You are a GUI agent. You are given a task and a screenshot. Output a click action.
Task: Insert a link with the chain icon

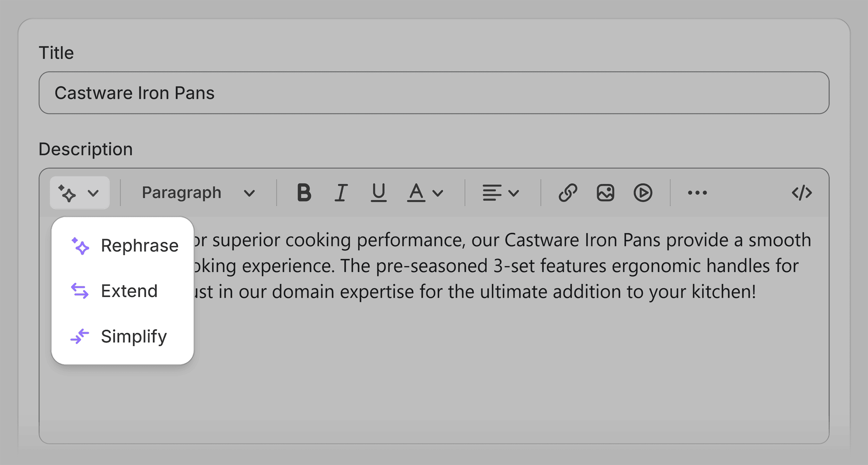(x=568, y=193)
